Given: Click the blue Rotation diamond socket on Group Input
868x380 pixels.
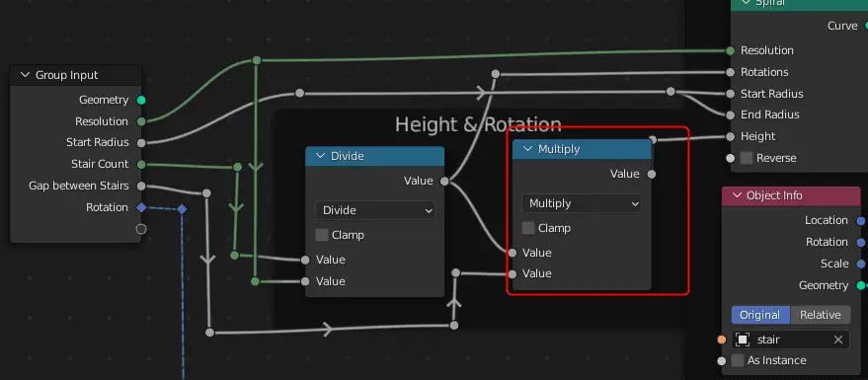Looking at the screenshot, I should pos(141,207).
